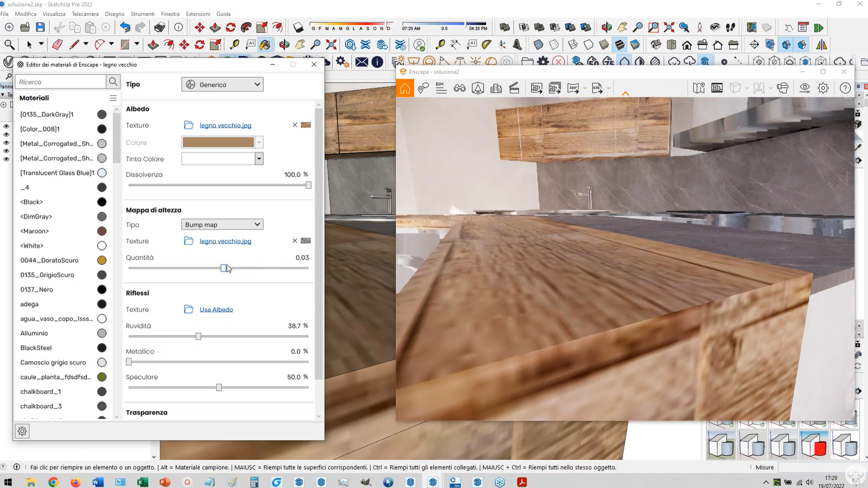This screenshot has height=488, width=868.
Task: Remove the Albedo texture legno vecchio.jpg
Action: point(295,125)
